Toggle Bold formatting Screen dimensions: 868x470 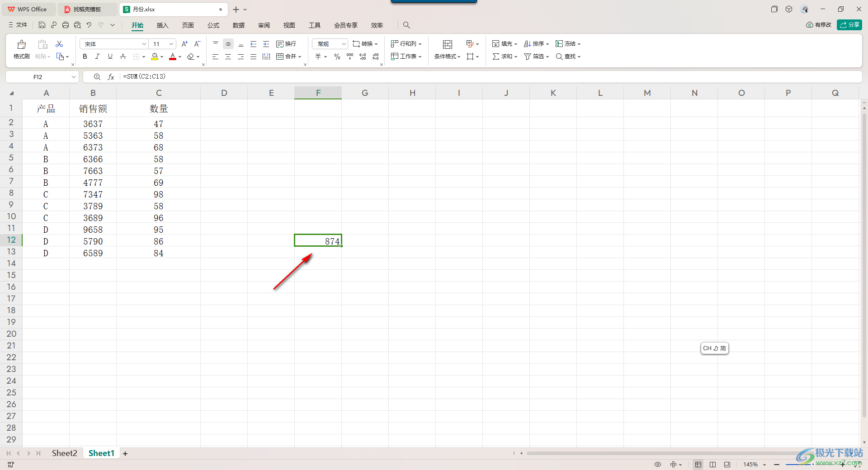[85, 56]
